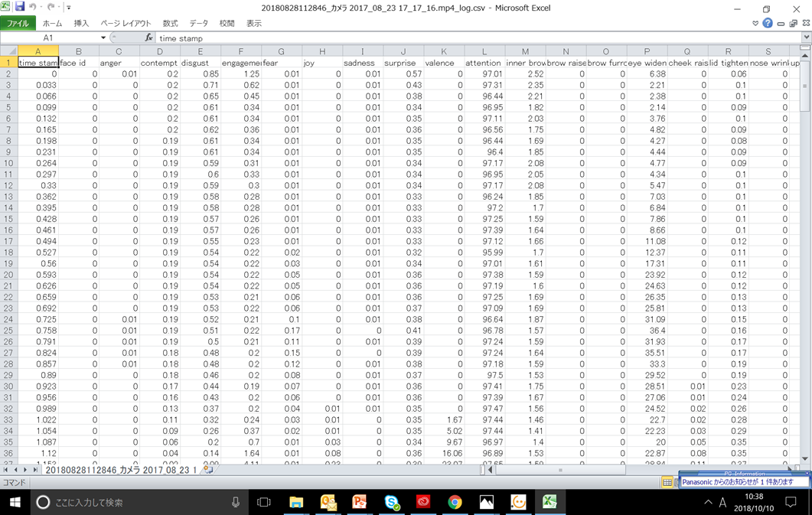Close the PC Information popup

pos(807,474)
